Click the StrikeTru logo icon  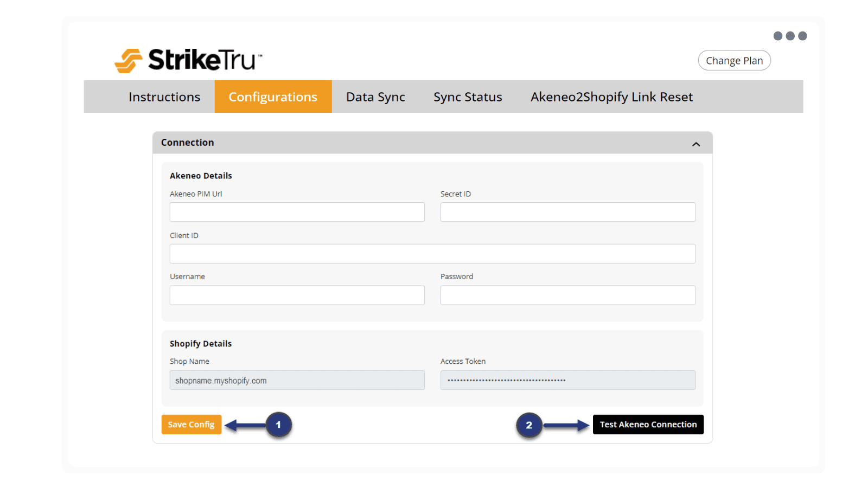(x=128, y=60)
